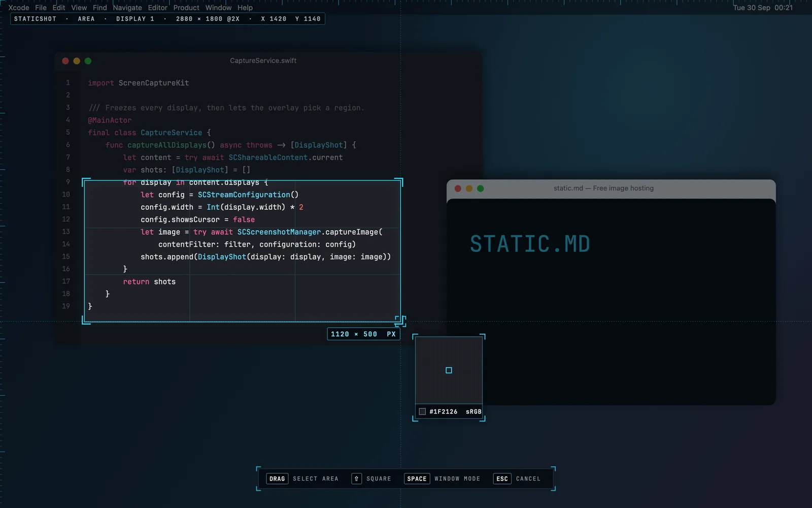Click the SCShareableContent.current line
The image size is (812, 508).
click(233, 157)
